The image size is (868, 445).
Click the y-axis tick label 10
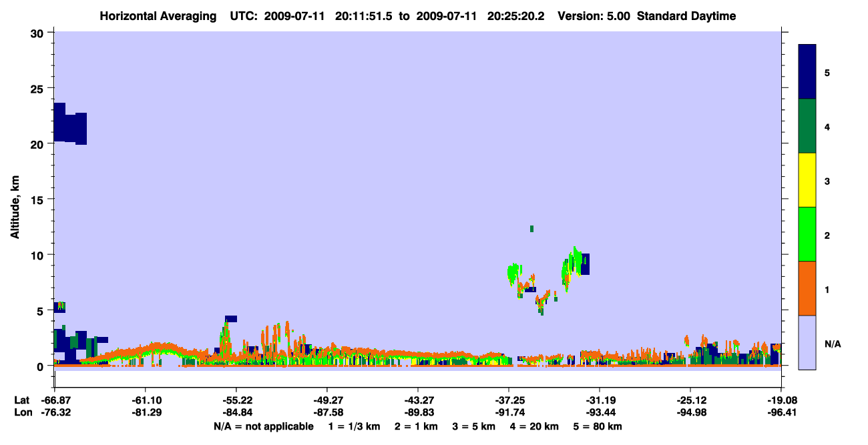pos(39,255)
